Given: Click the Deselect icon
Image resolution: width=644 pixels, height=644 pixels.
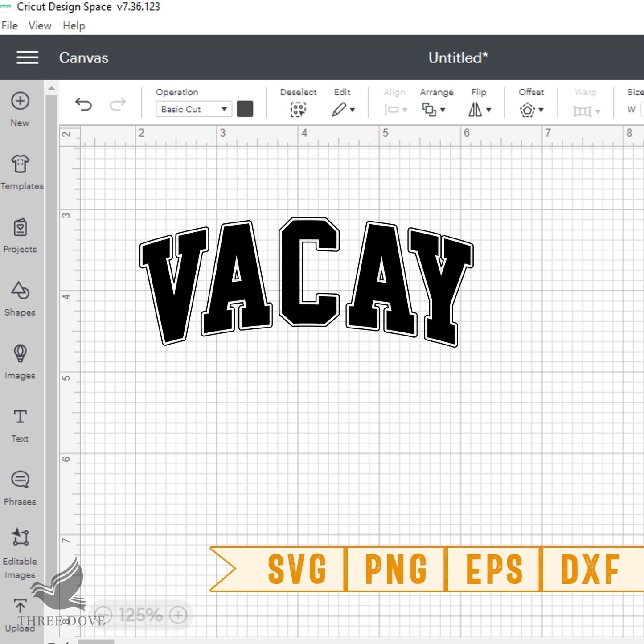Looking at the screenshot, I should (x=298, y=109).
